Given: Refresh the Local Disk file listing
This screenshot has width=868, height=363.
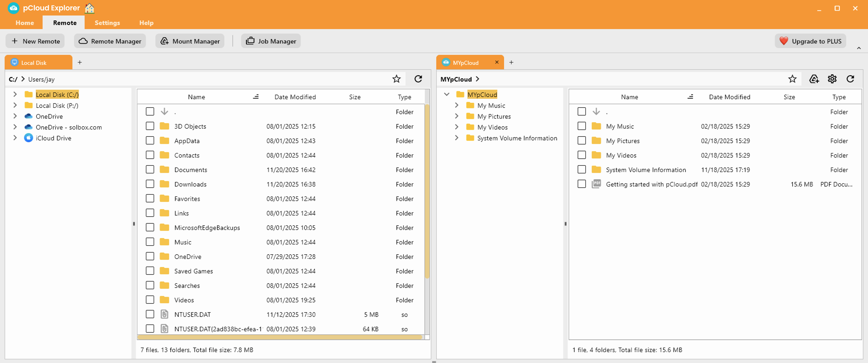Looking at the screenshot, I should tap(418, 79).
